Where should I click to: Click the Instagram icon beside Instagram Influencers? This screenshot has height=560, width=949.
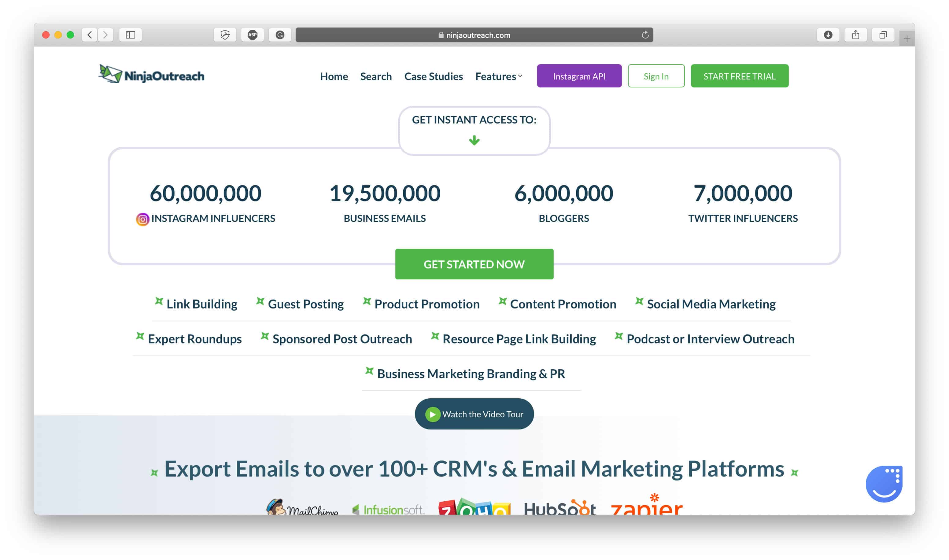143,219
